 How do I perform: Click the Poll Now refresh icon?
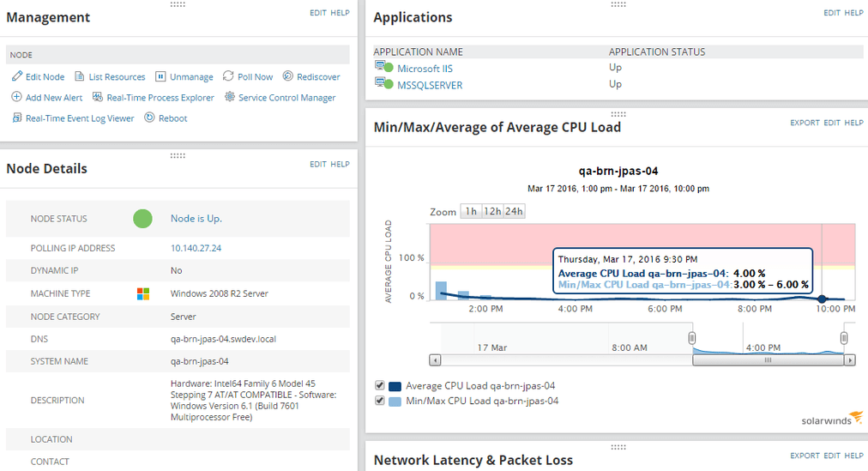228,75
